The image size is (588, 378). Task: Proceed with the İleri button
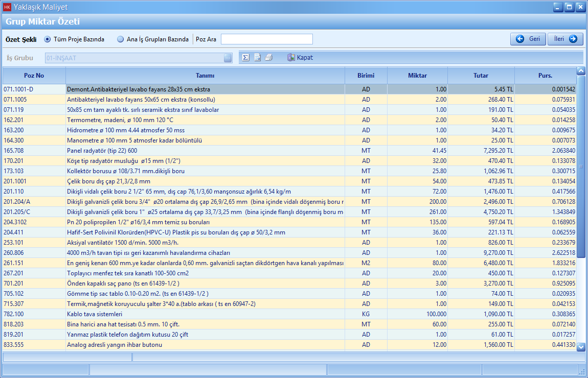pyautogui.click(x=566, y=39)
